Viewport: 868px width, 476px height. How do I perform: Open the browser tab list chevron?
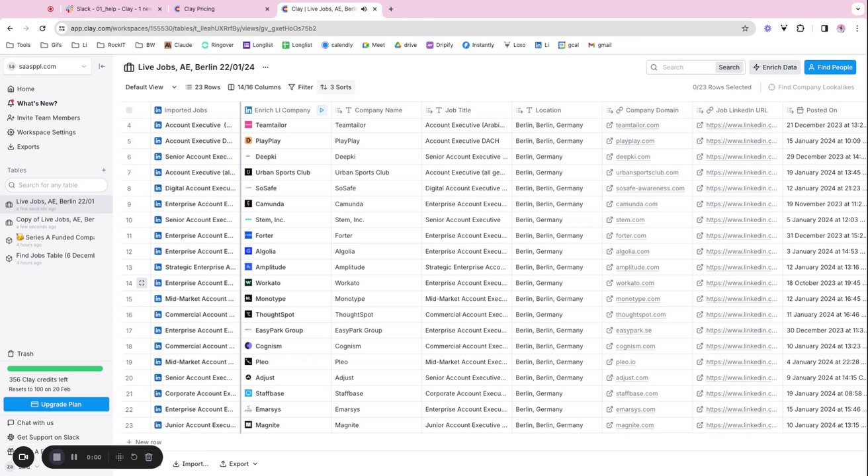coord(858,9)
